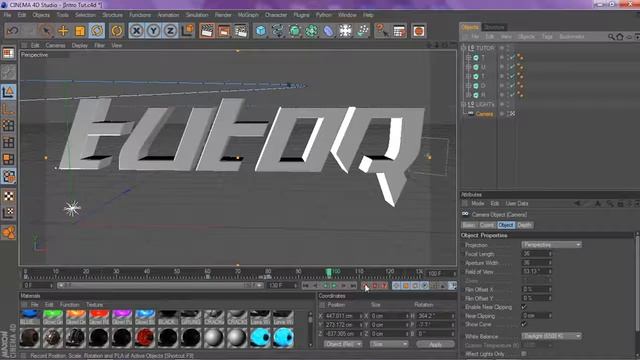Select the Camera object in tree
Screen dimensions: 640x360
[484, 114]
